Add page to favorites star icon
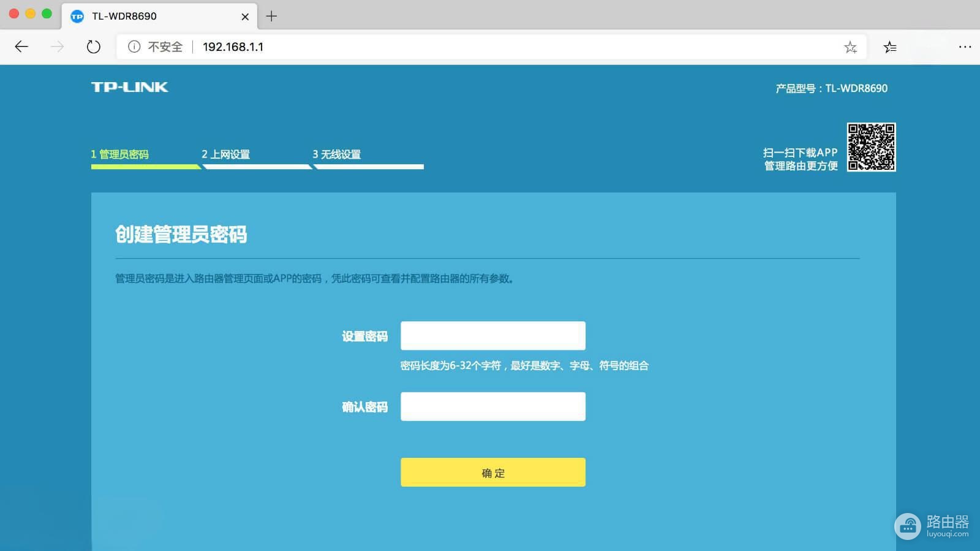This screenshot has height=551, width=980. tap(850, 47)
